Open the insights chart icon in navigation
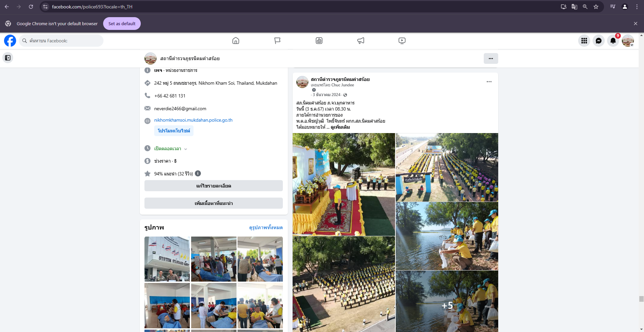644x332 pixels. point(319,41)
